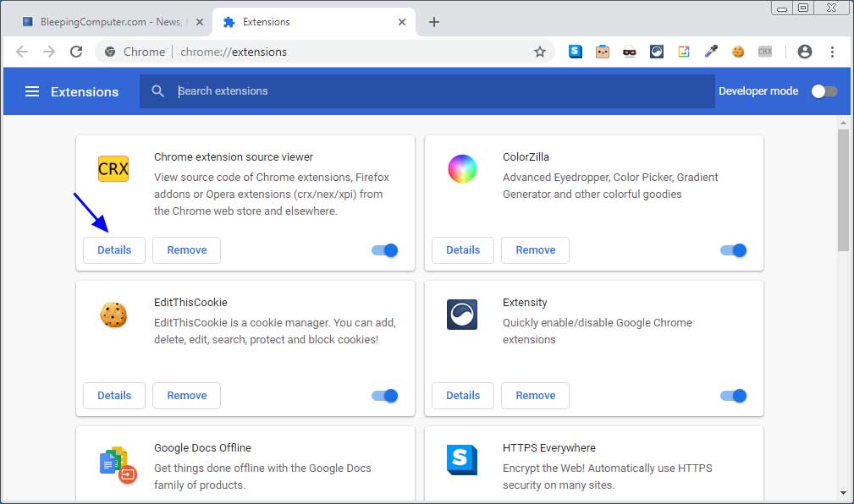Open the CRX source viewer toolbar icon

click(x=765, y=52)
